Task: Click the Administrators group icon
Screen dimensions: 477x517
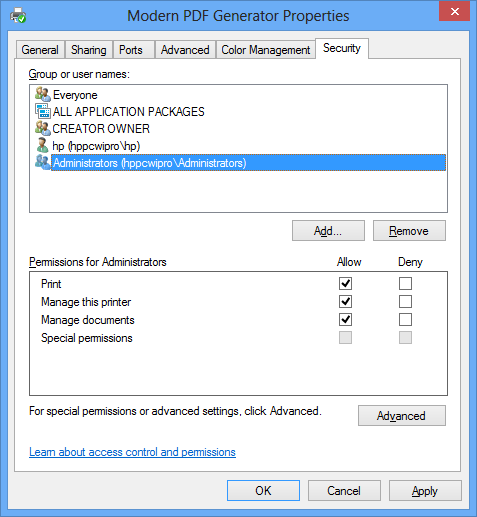Action: [x=43, y=162]
